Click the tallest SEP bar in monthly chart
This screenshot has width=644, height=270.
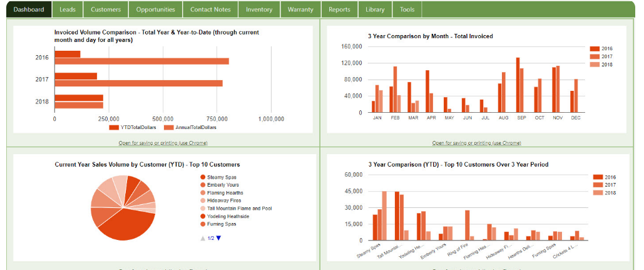coord(518,85)
